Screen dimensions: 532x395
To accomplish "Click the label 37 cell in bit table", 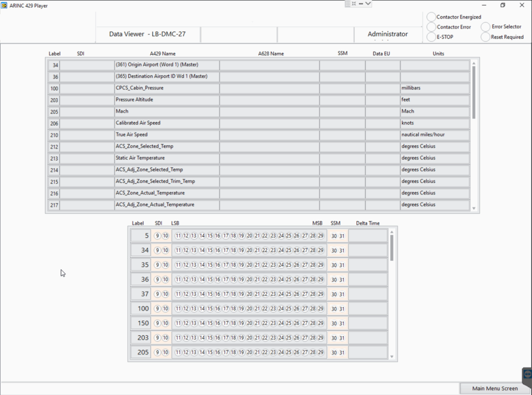I will (x=141, y=294).
